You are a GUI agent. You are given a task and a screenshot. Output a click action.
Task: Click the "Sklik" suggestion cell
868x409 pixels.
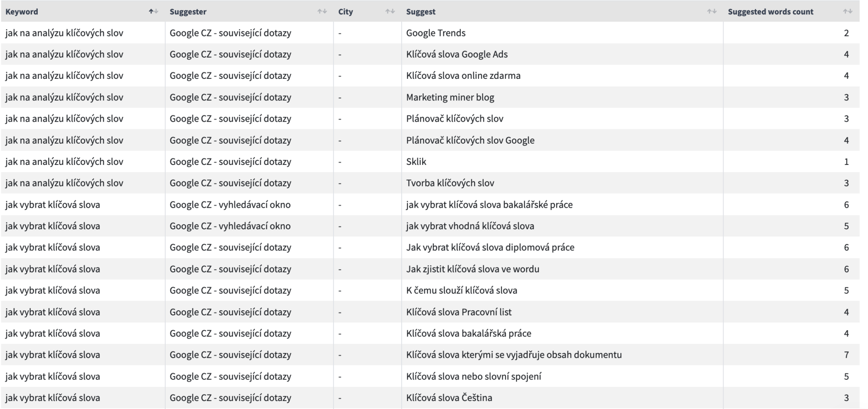tap(416, 161)
